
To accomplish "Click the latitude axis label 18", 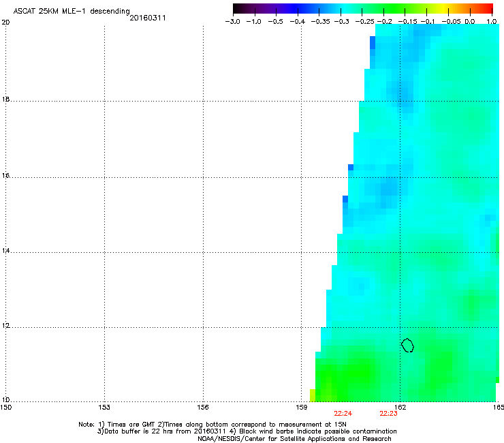I will point(5,99).
